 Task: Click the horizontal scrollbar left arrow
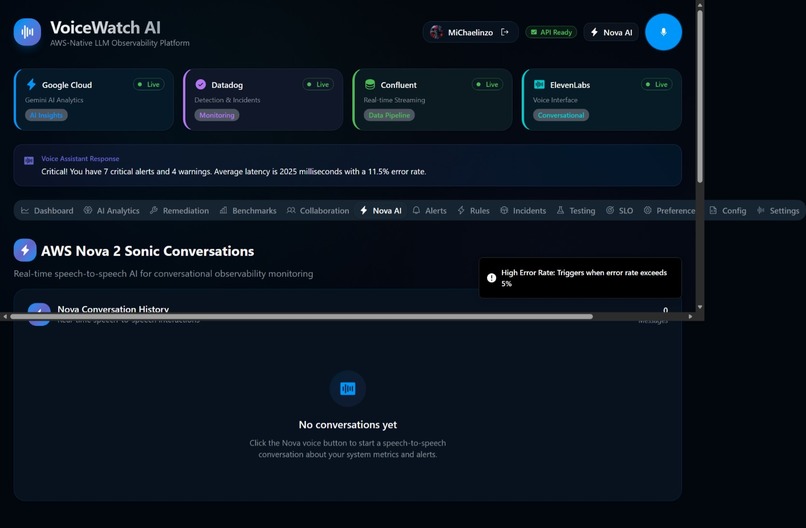point(5,317)
